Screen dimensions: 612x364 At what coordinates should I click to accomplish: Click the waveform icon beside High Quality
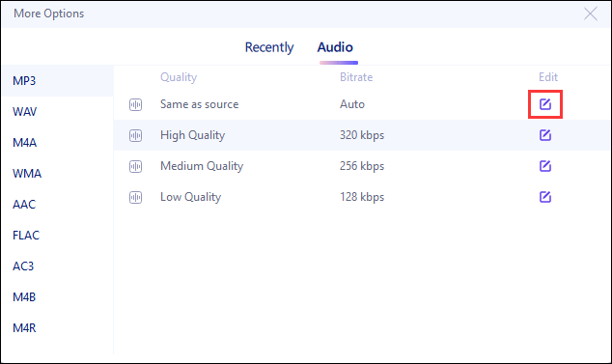pyautogui.click(x=135, y=135)
